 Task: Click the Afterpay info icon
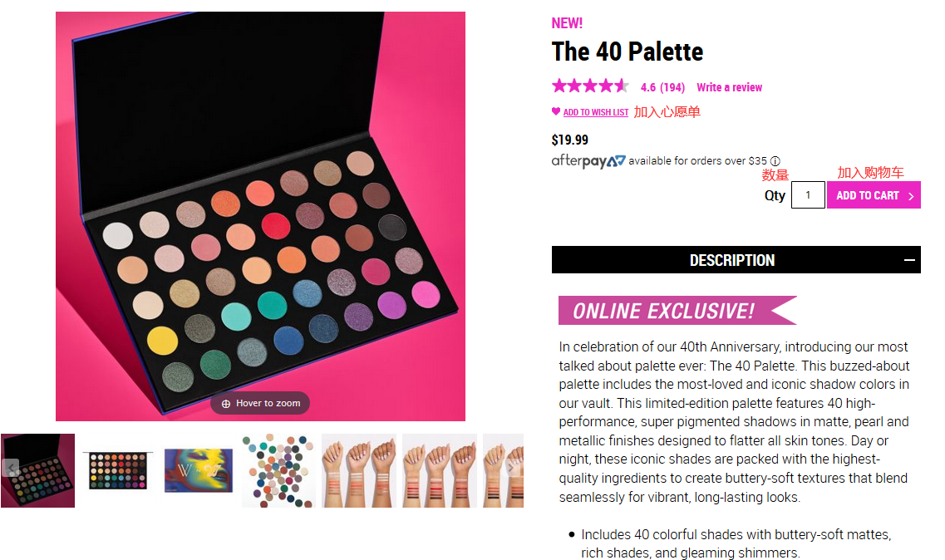tap(775, 161)
